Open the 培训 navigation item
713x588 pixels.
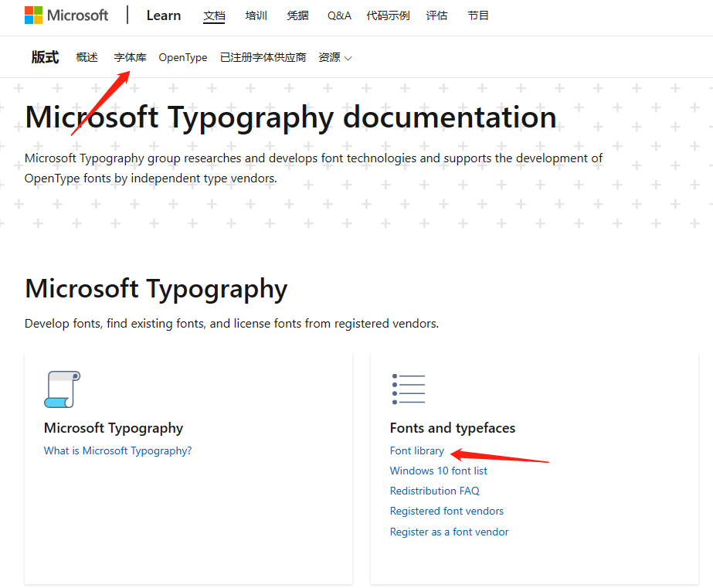256,15
